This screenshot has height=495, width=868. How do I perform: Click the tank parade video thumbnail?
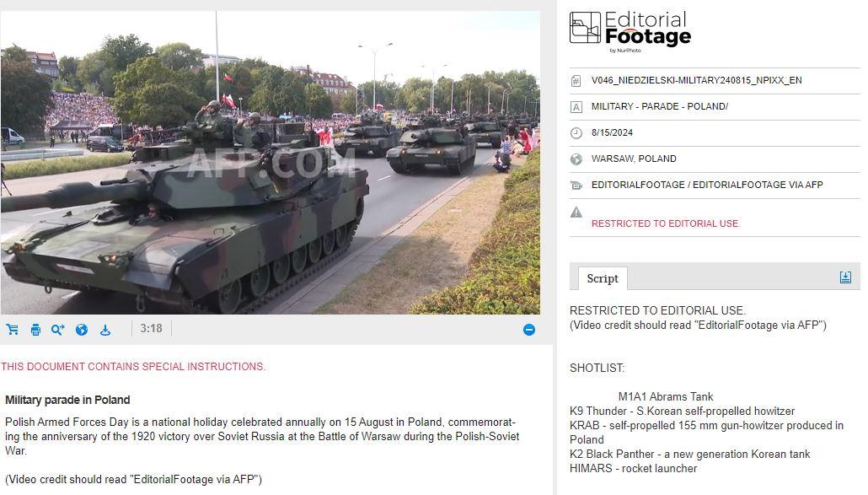click(271, 162)
